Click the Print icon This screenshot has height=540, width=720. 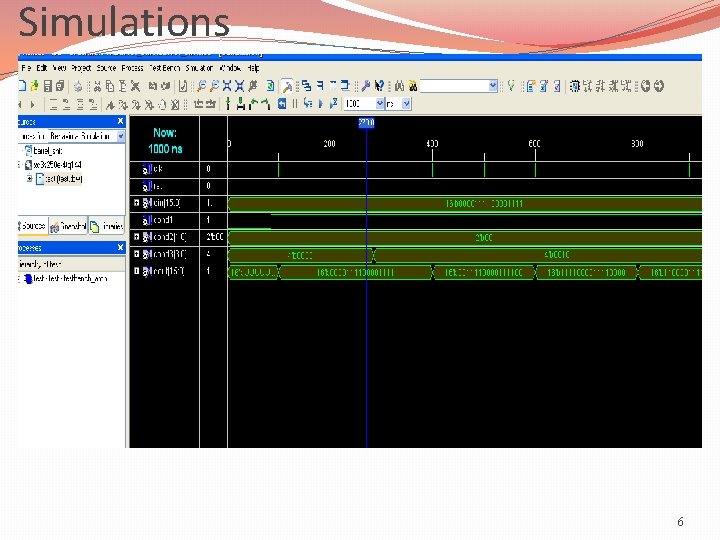(x=78, y=86)
